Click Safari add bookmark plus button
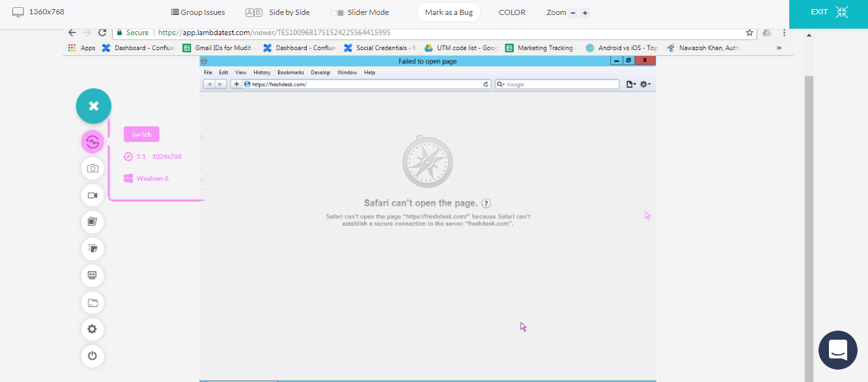 pyautogui.click(x=236, y=84)
